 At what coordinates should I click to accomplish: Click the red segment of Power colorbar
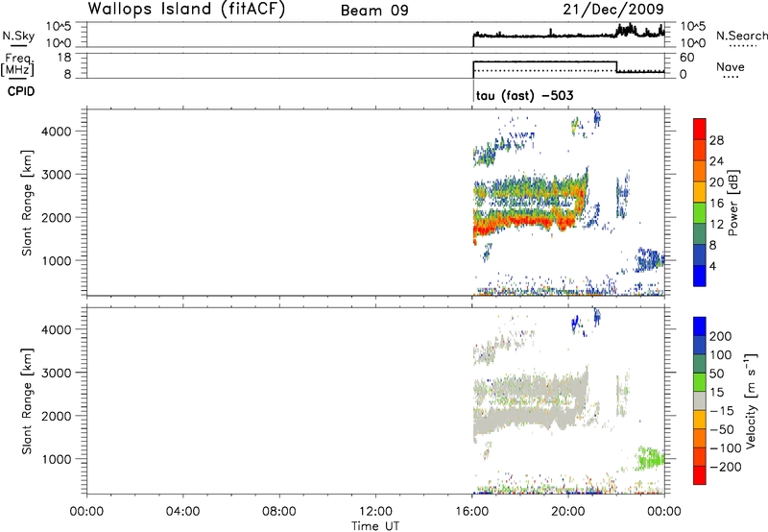[700, 129]
